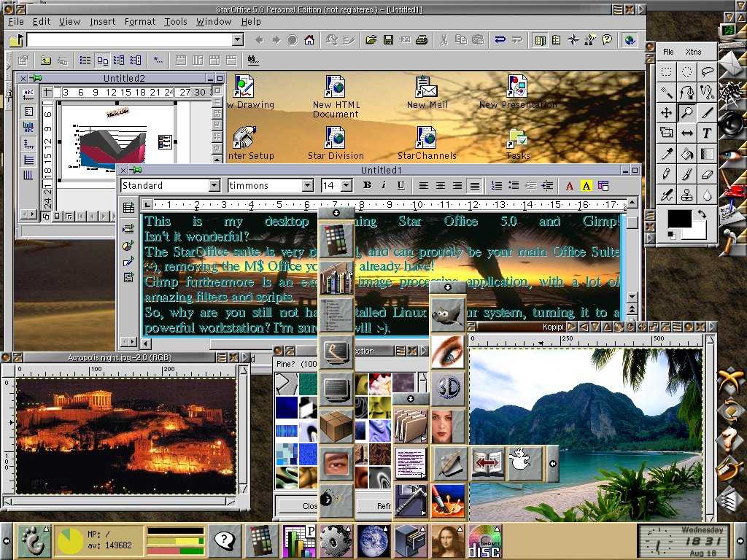Select the airbrush tool in GIMP toolbox
Image resolution: width=747 pixels, height=560 pixels.
coord(666,194)
